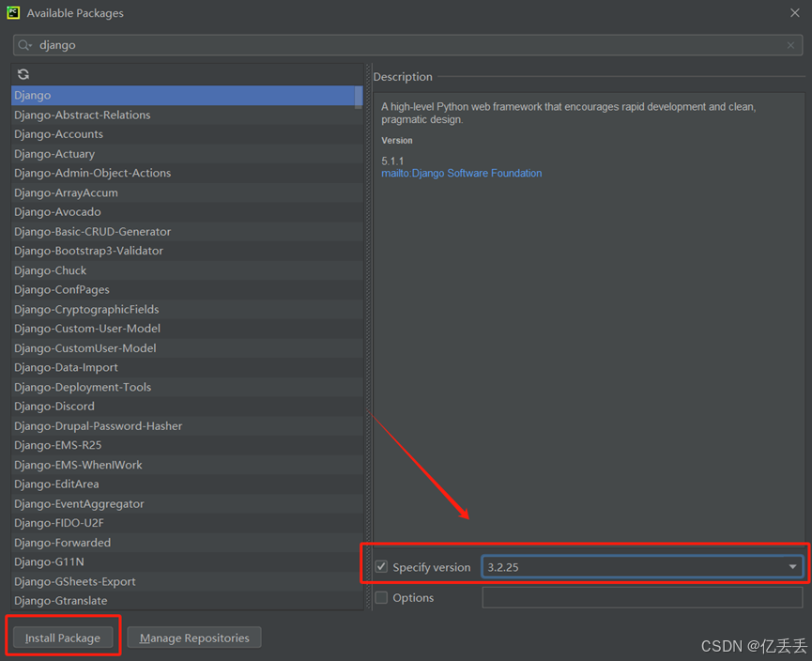
Task: Open the Django Software Foundation mailto link
Action: (462, 173)
